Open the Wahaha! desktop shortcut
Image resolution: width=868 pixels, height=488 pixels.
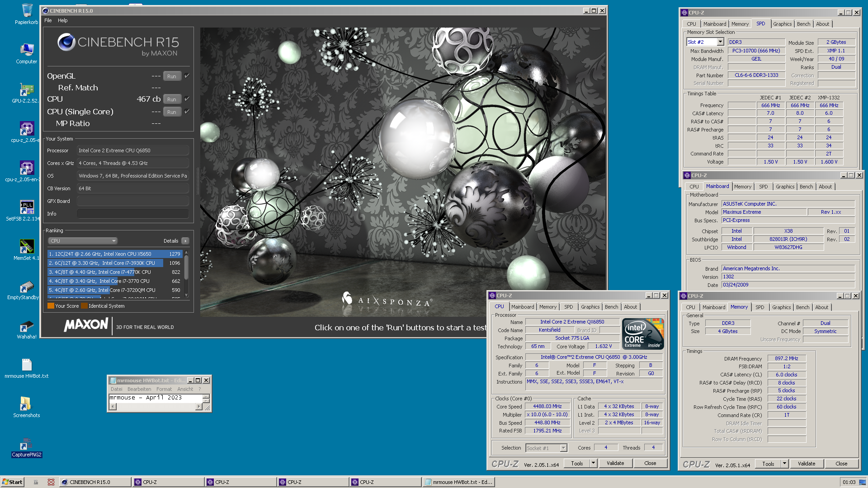27,328
